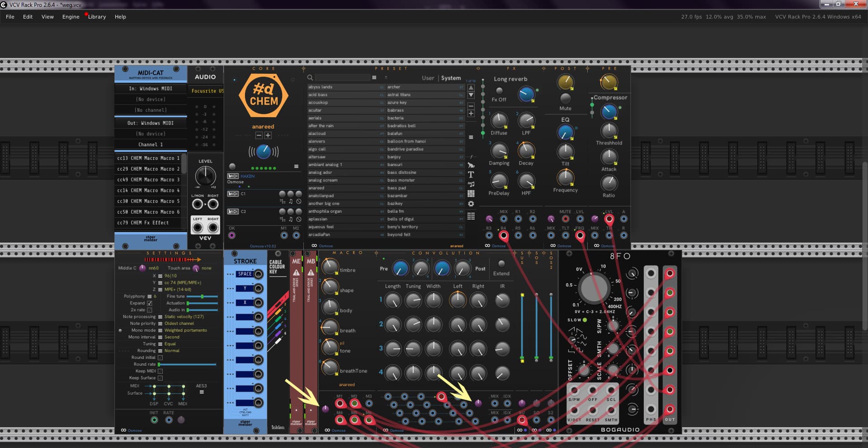Screen dimensions: 868x448
Task: Click the preset search magnifier icon
Action: pos(310,78)
